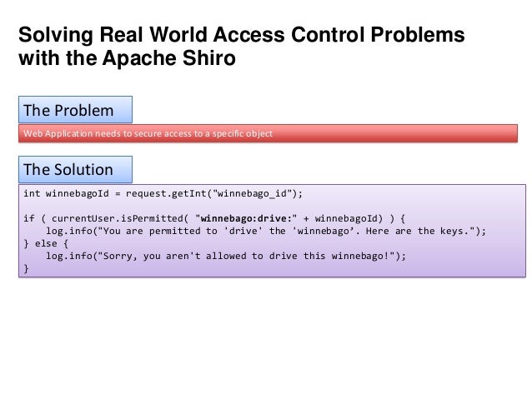The image size is (532, 399).
Task: Select the 'The Problem' header box
Action: click(x=75, y=109)
